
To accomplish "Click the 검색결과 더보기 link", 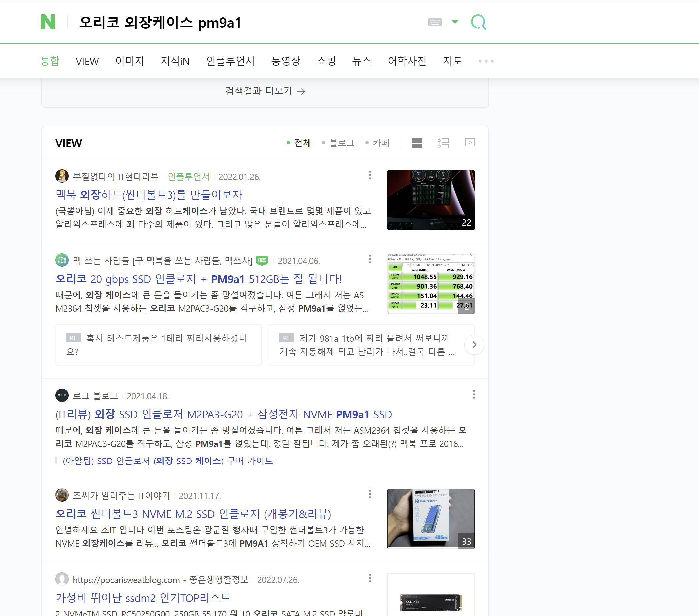I will point(265,91).
